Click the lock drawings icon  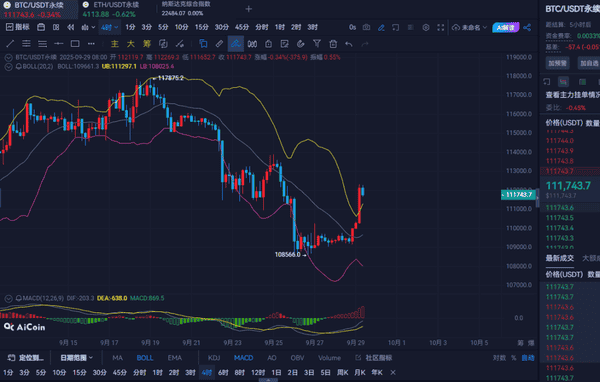pyautogui.click(x=268, y=44)
